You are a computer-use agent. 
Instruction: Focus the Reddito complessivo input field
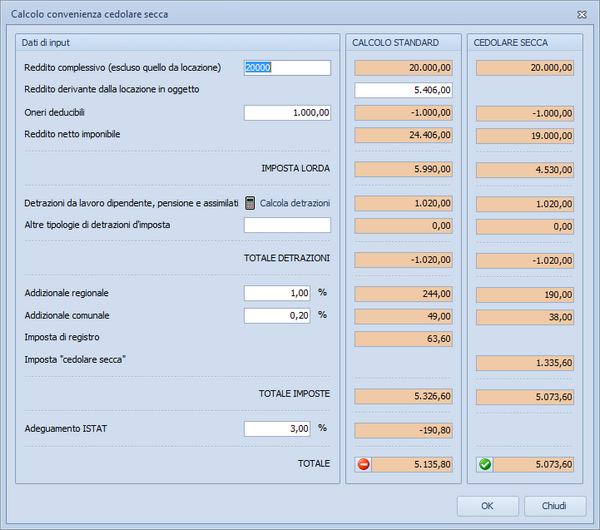(x=287, y=68)
